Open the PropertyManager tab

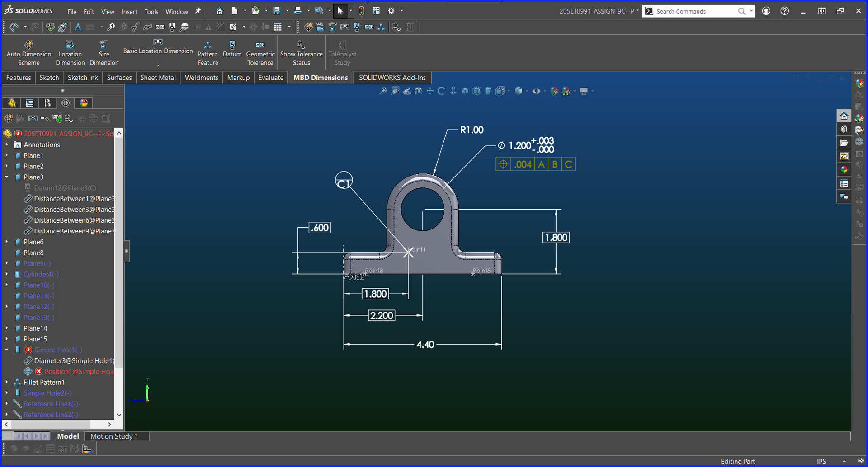(x=30, y=103)
